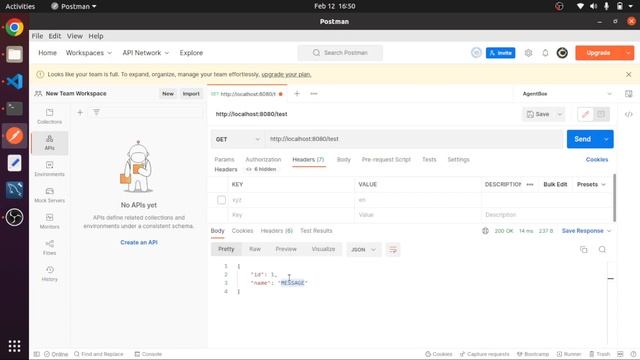This screenshot has height=360, width=640.
Task: Switch to the Params tab
Action: point(224,160)
